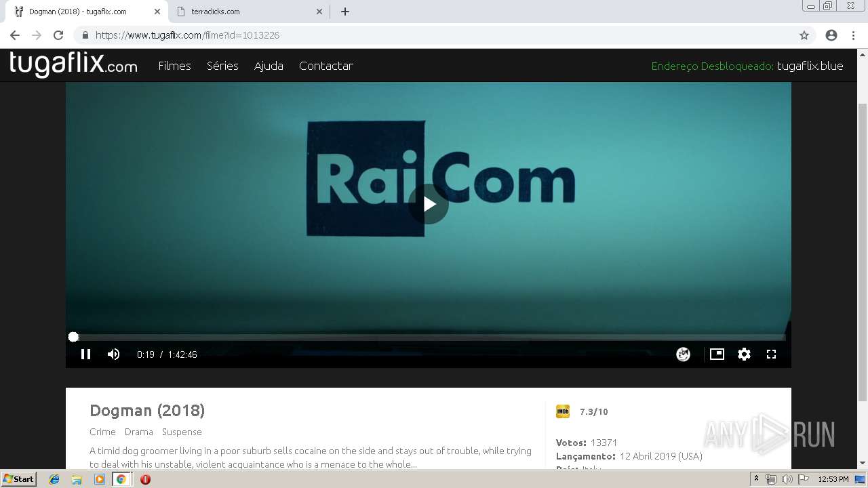
Task: Go forward in browser history
Action: 37,35
